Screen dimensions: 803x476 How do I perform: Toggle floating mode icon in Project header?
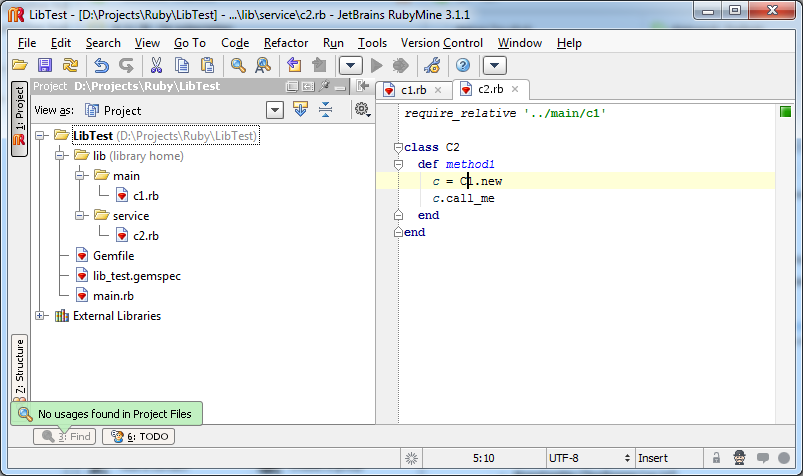(292, 87)
